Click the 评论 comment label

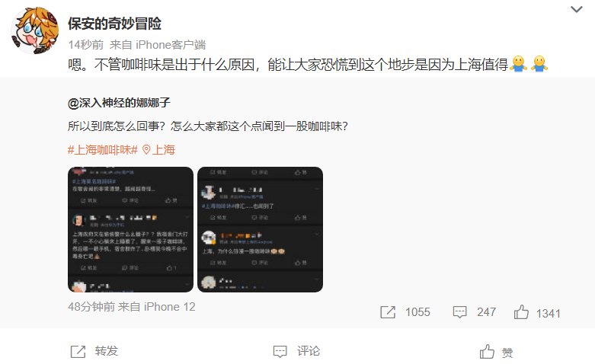(x=309, y=351)
